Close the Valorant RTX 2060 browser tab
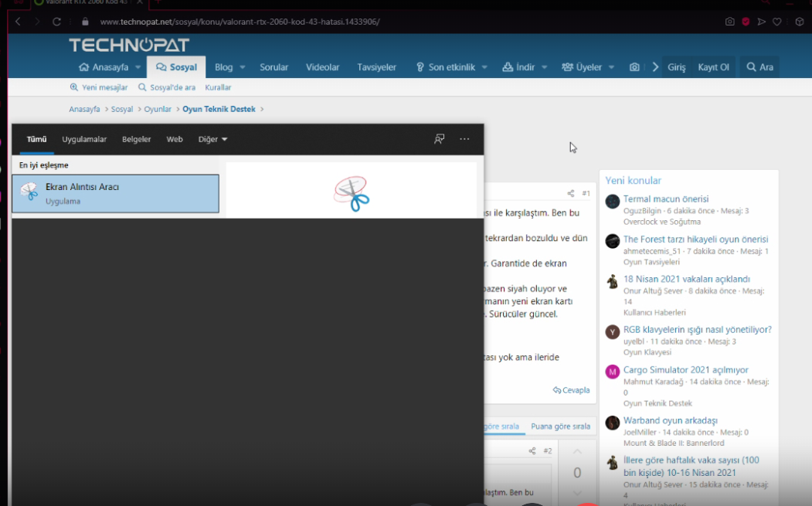Screen dimensions: 812x506 (140, 2)
